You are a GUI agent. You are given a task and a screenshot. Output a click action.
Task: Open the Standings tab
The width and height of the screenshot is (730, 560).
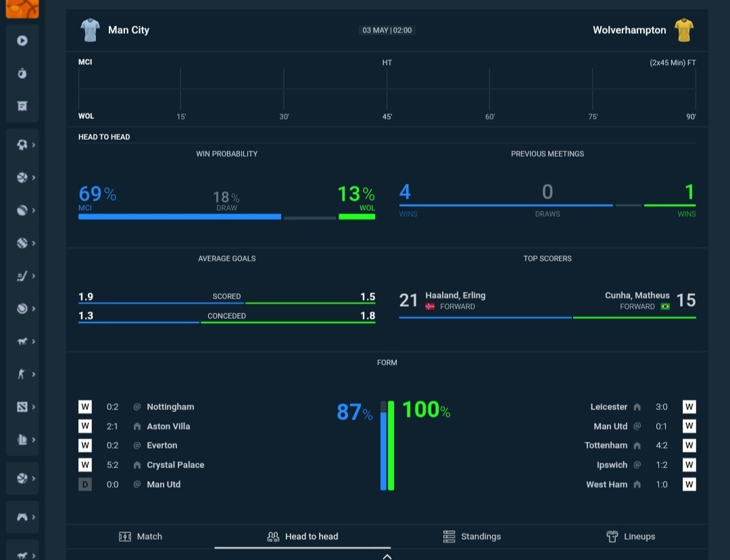(x=472, y=536)
